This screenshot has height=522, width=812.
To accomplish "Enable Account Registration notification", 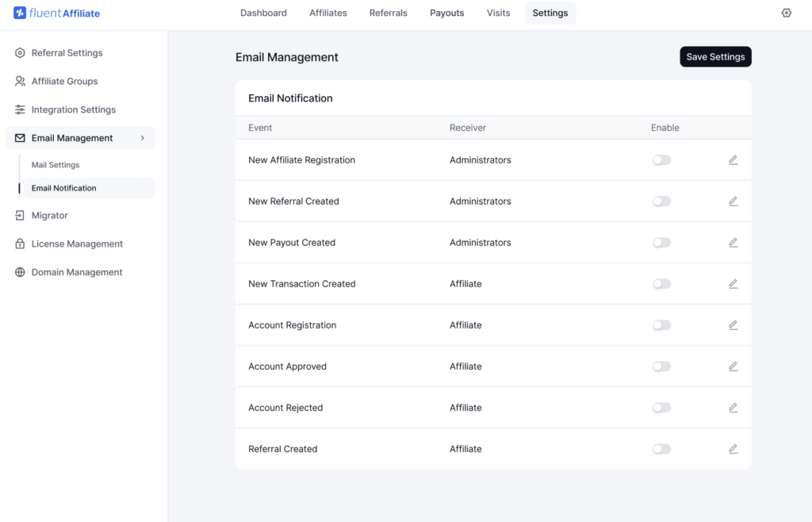I will (x=661, y=325).
